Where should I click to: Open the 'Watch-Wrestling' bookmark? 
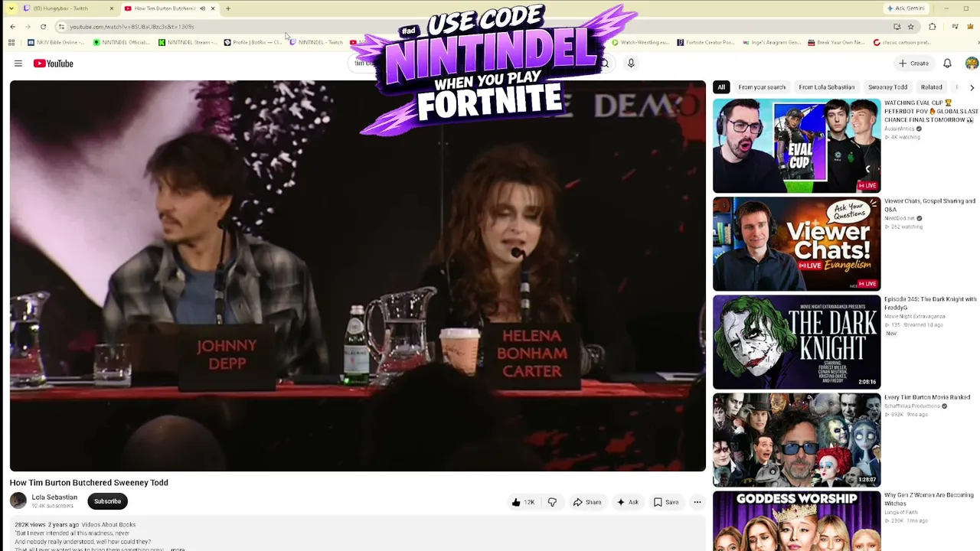click(640, 43)
